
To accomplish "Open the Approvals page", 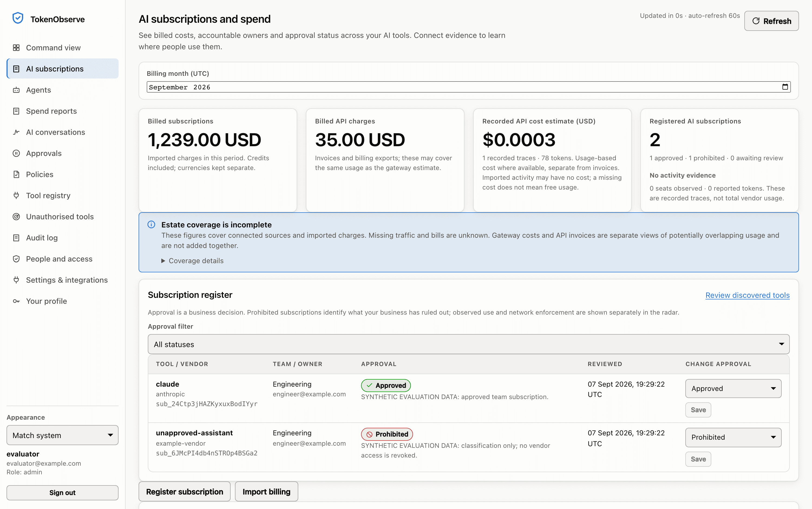I will point(63,153).
